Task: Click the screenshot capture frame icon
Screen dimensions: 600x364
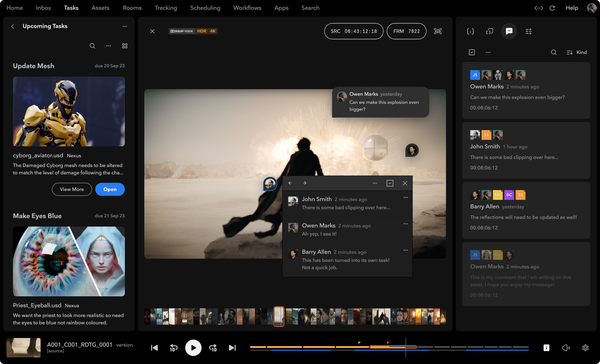Action: [438, 31]
